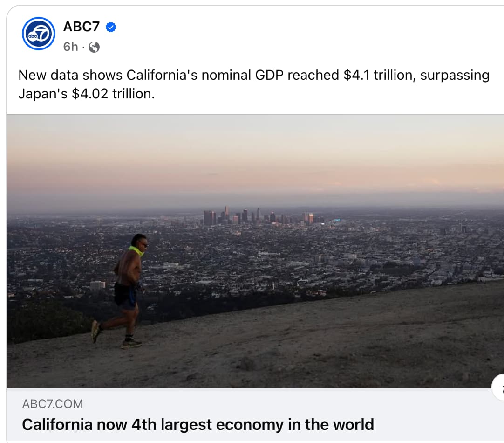Screen dimensions: 504x443
Task: Click the runner's neon yellow neck gaiter
Action: tap(136, 251)
